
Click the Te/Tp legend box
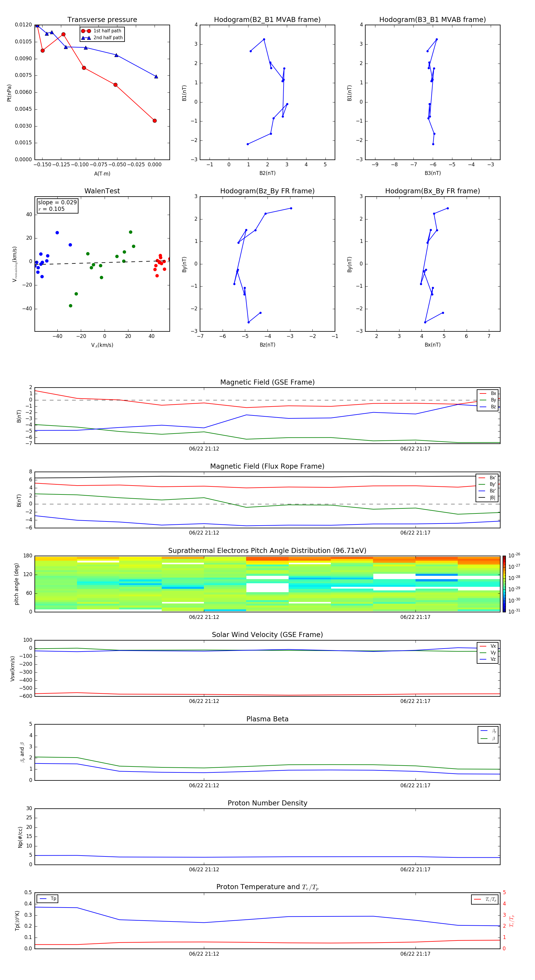[x=485, y=900]
